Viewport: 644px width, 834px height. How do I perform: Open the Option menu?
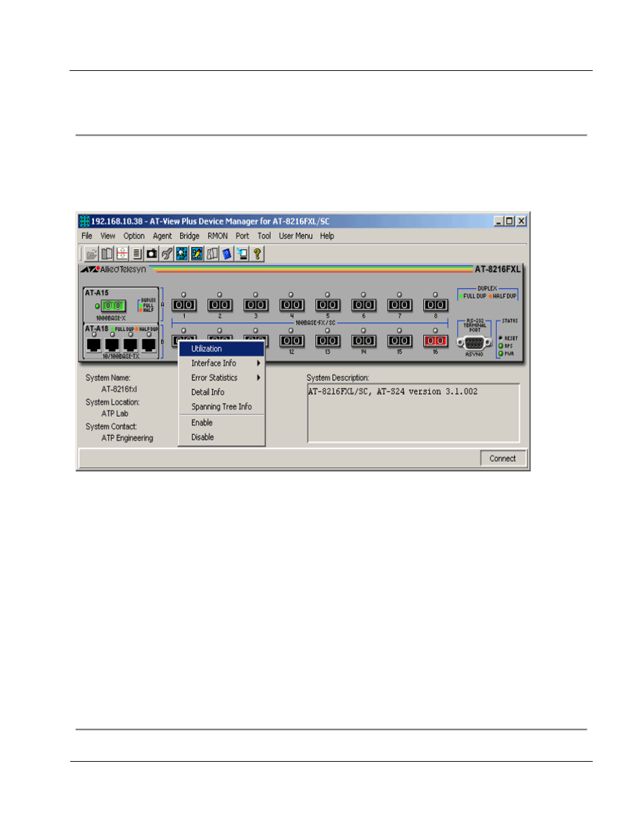click(134, 236)
